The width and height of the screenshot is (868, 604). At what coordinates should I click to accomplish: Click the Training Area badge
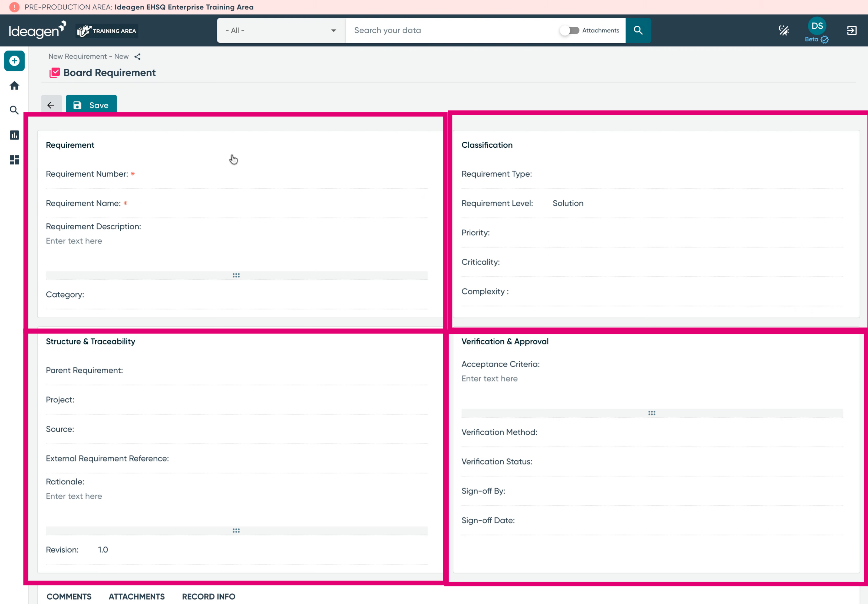coord(107,30)
